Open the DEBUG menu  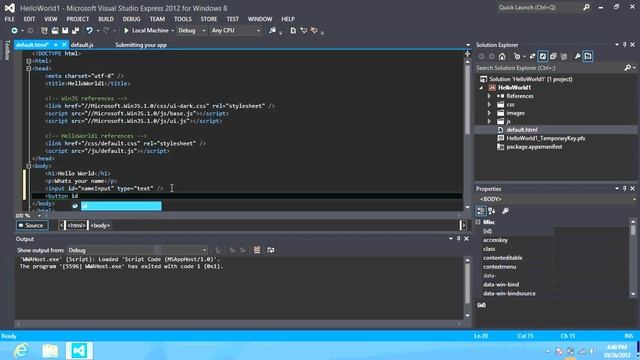131,19
